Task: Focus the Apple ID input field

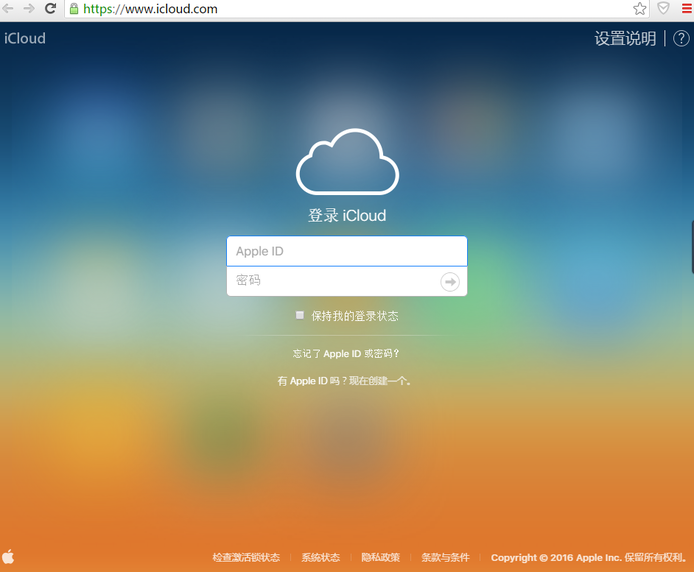Action: click(x=346, y=251)
